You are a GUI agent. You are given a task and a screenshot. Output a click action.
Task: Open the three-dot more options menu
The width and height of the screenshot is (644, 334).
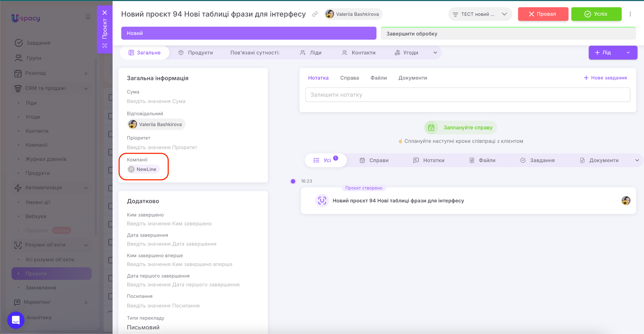(x=630, y=14)
